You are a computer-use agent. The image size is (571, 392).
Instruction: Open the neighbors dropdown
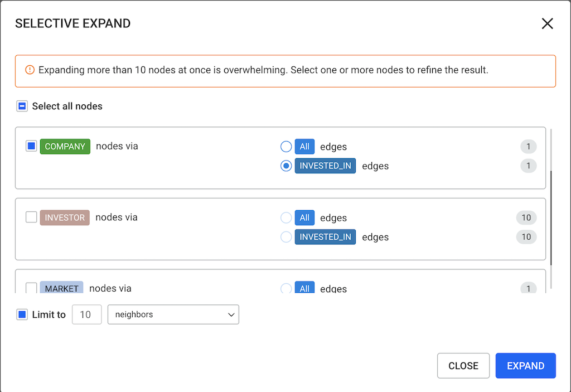(173, 314)
